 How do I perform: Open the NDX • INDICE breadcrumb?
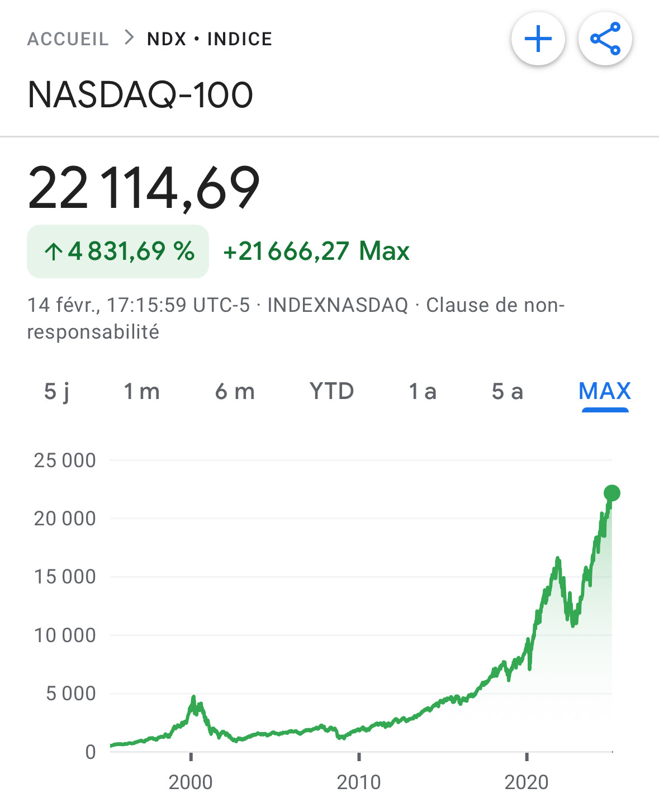(x=210, y=39)
